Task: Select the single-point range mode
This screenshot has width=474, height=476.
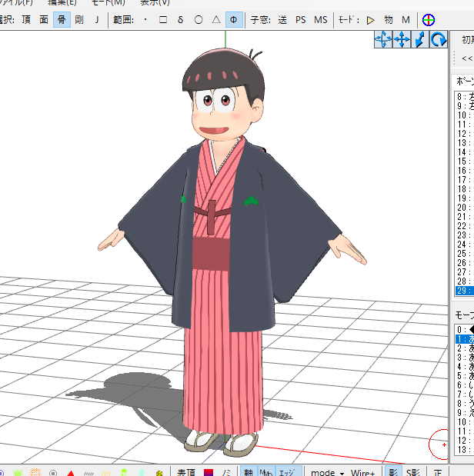Action: (145, 20)
